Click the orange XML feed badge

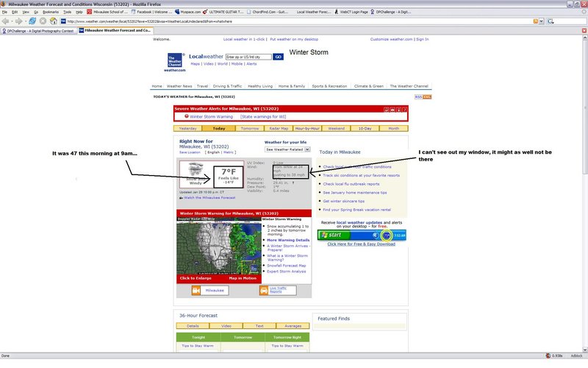click(x=427, y=97)
